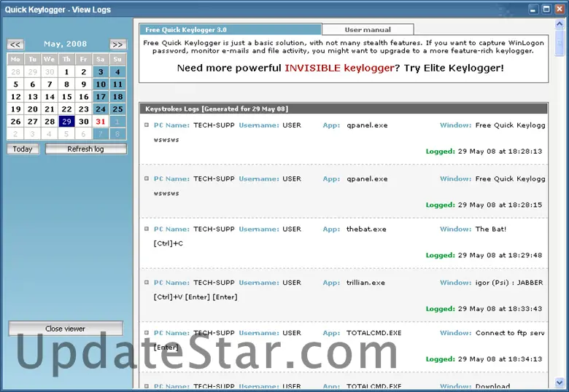Click timestamp 29 May 08 at 18:33:43
The width and height of the screenshot is (569, 392).
coord(500,309)
